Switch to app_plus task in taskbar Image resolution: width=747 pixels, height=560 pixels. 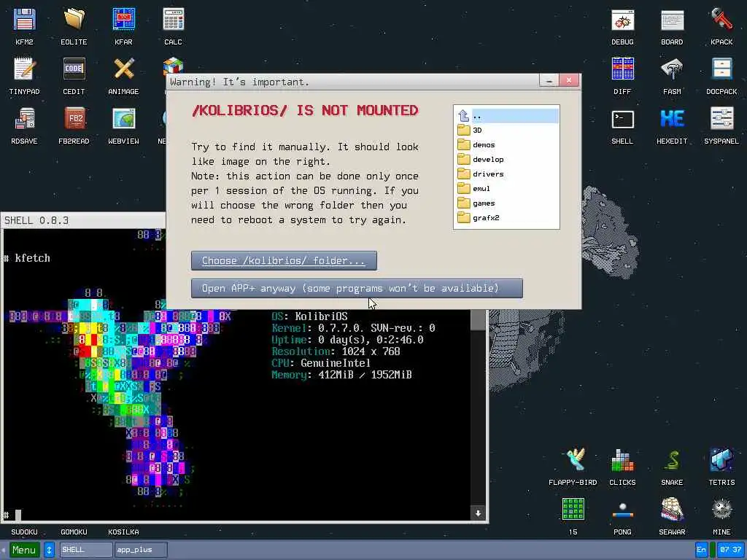point(141,550)
